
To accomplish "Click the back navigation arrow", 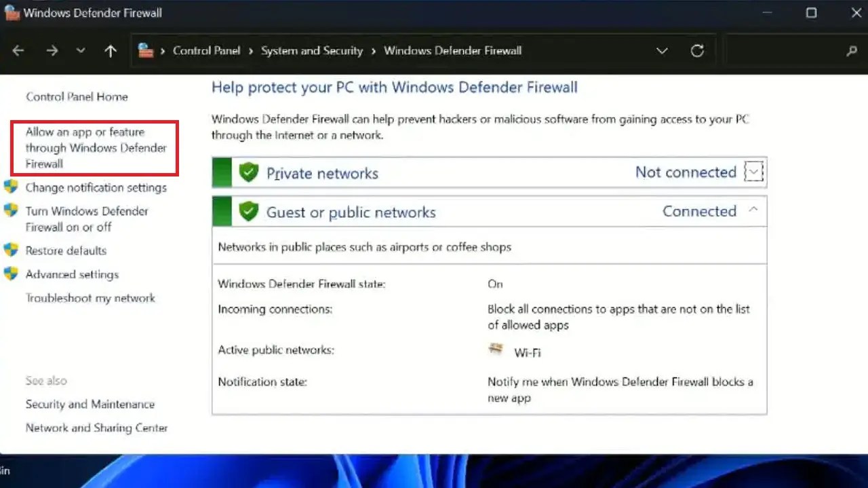I will (x=18, y=50).
